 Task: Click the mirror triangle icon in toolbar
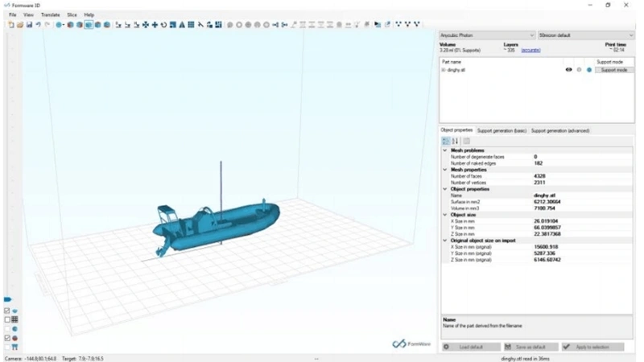pyautogui.click(x=182, y=25)
